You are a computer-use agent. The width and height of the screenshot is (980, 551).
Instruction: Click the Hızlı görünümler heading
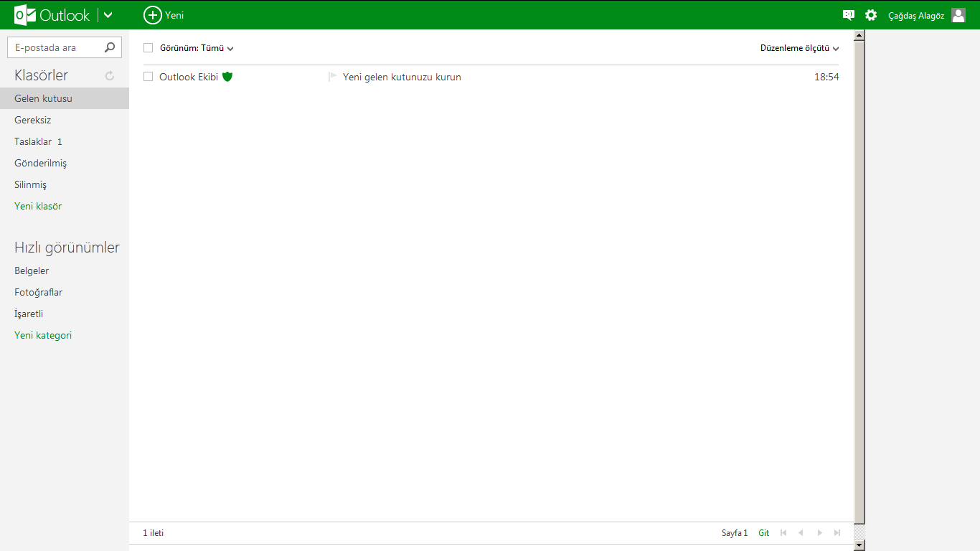(x=67, y=248)
